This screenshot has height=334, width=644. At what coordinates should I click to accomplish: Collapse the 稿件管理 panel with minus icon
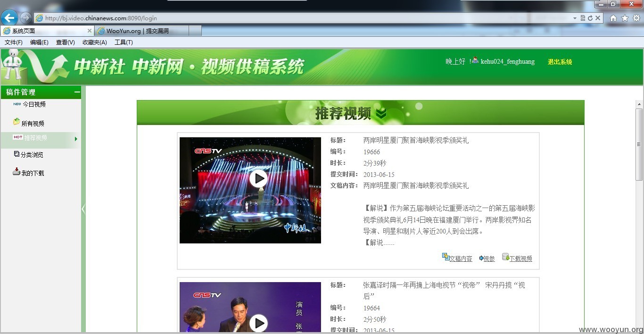click(77, 92)
